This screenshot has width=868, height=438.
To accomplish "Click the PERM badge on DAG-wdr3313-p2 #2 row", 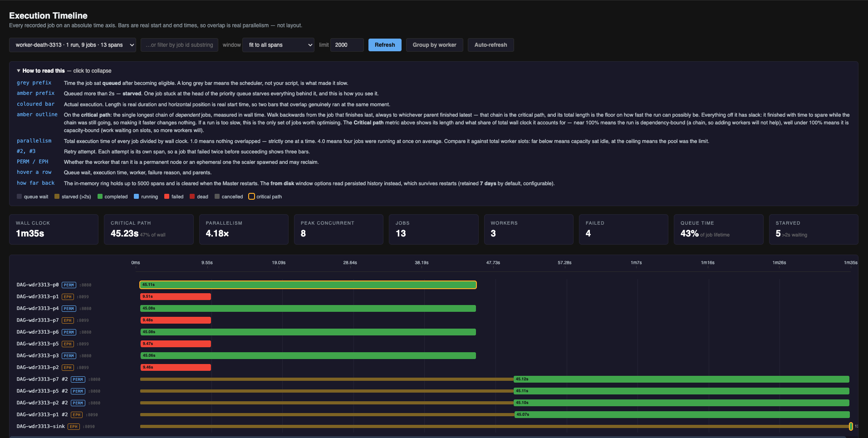I will pyautogui.click(x=78, y=403).
